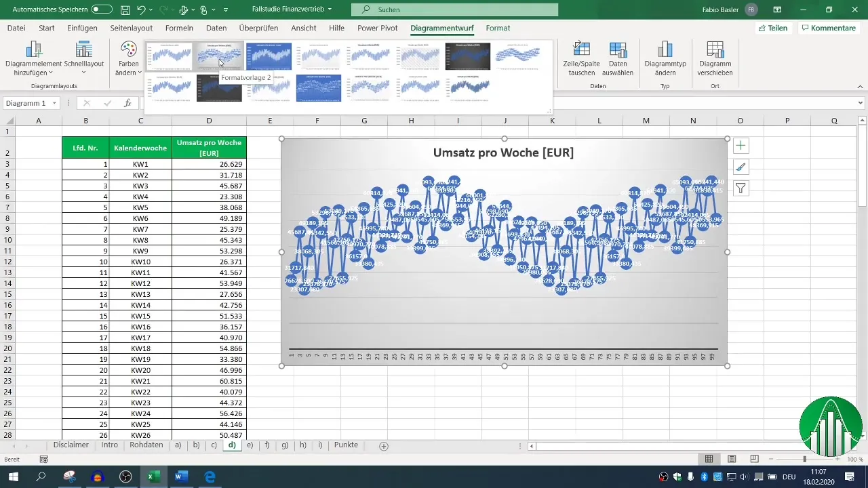Screen dimensions: 868x488
Task: Open the Undo history dropdown arrow
Action: 151,10
